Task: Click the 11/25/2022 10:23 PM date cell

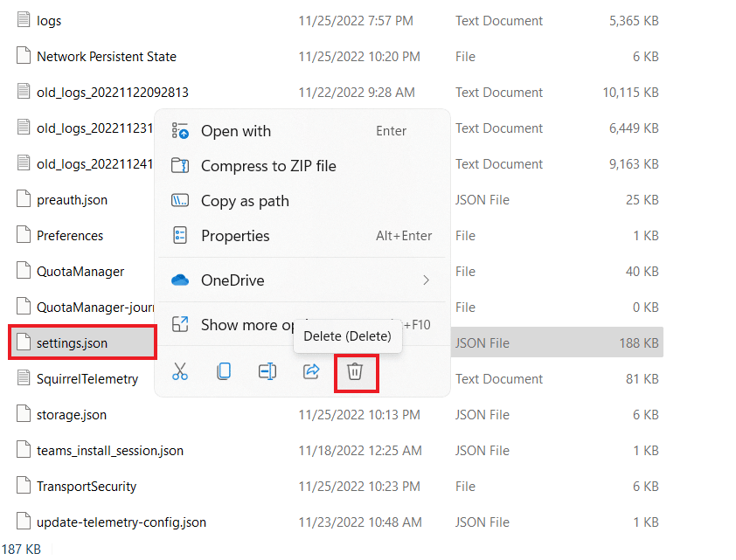Action: [359, 487]
